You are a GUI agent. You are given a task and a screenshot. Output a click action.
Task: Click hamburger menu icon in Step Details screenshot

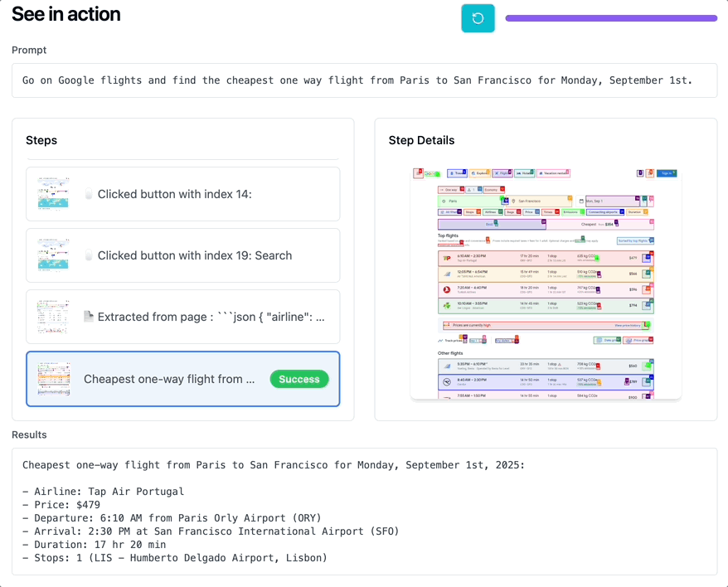[418, 173]
